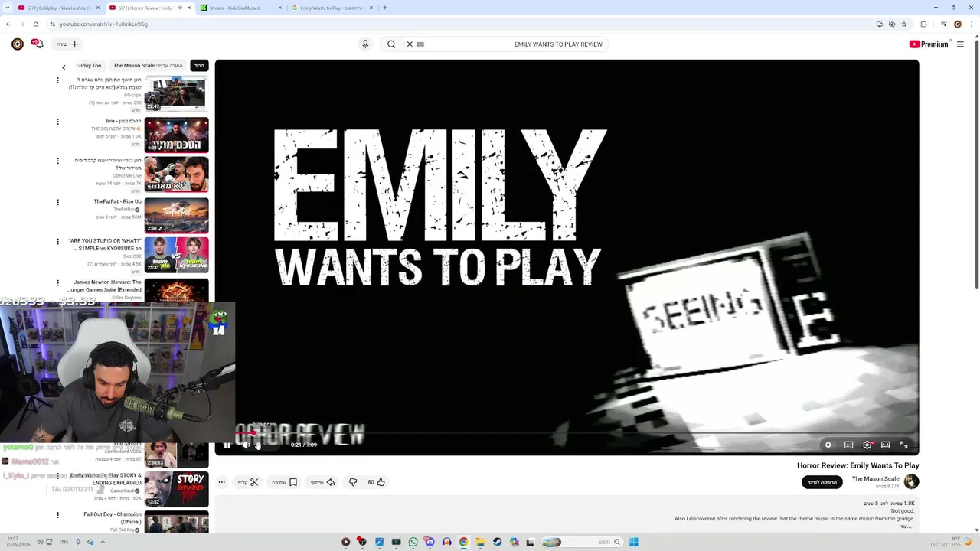Switch to Coldplay Viva La Vida tab
The image size is (980, 551).
[x=58, y=8]
